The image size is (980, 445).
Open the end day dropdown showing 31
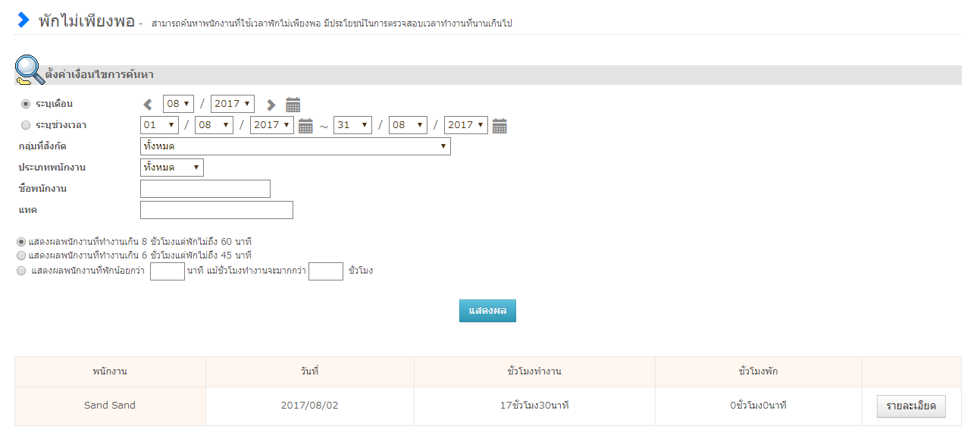(352, 125)
